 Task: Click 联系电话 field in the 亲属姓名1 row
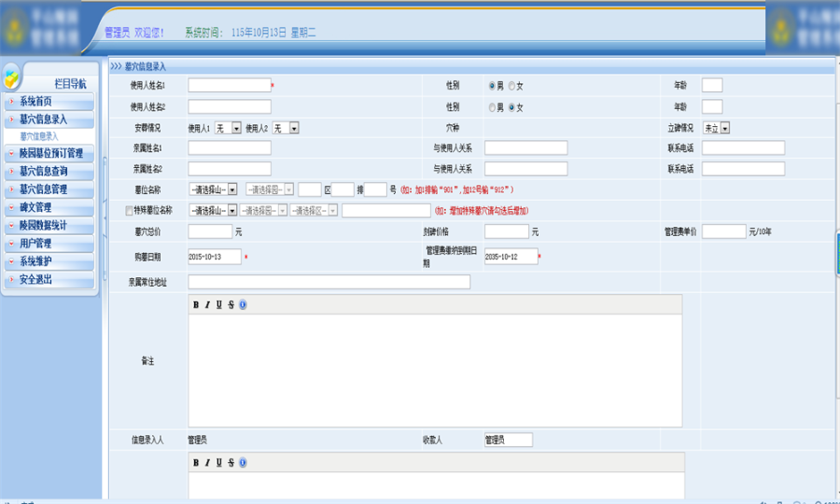click(x=743, y=147)
